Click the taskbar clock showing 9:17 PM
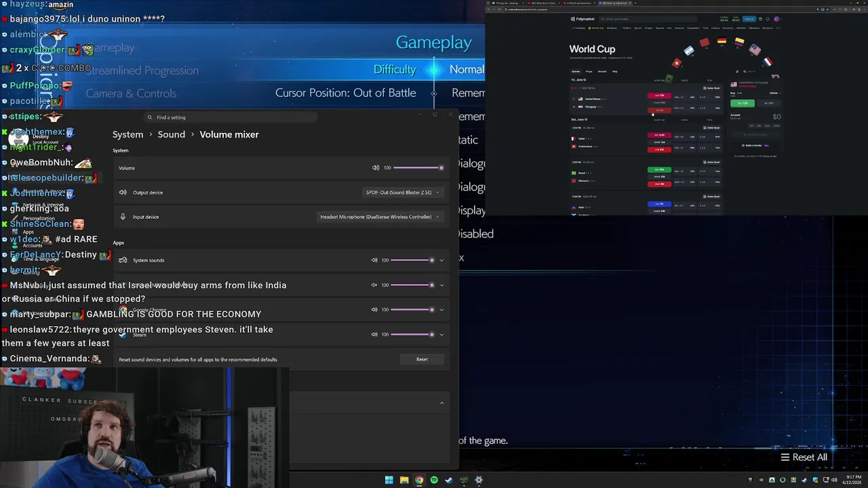 pos(852,480)
